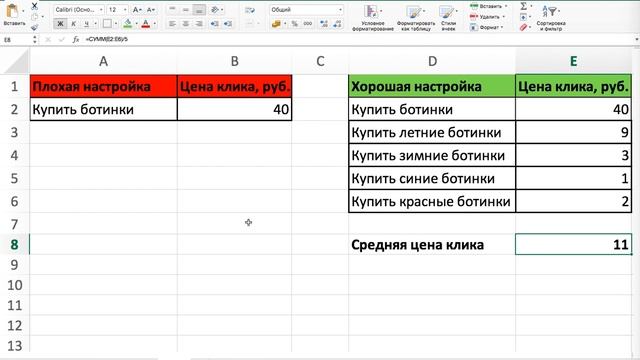Screen dimensions: 640x360
Task: Open Условное форматирование conditional formatting
Action: click(372, 18)
